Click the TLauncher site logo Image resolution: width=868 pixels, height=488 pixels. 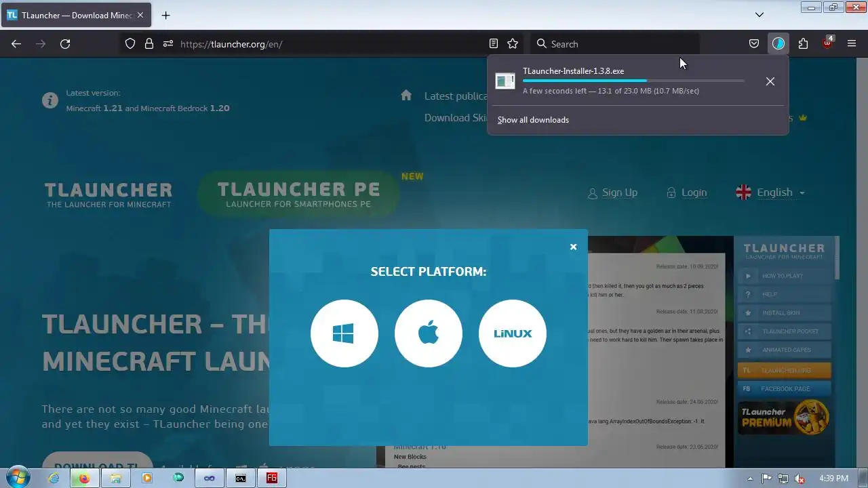[108, 195]
